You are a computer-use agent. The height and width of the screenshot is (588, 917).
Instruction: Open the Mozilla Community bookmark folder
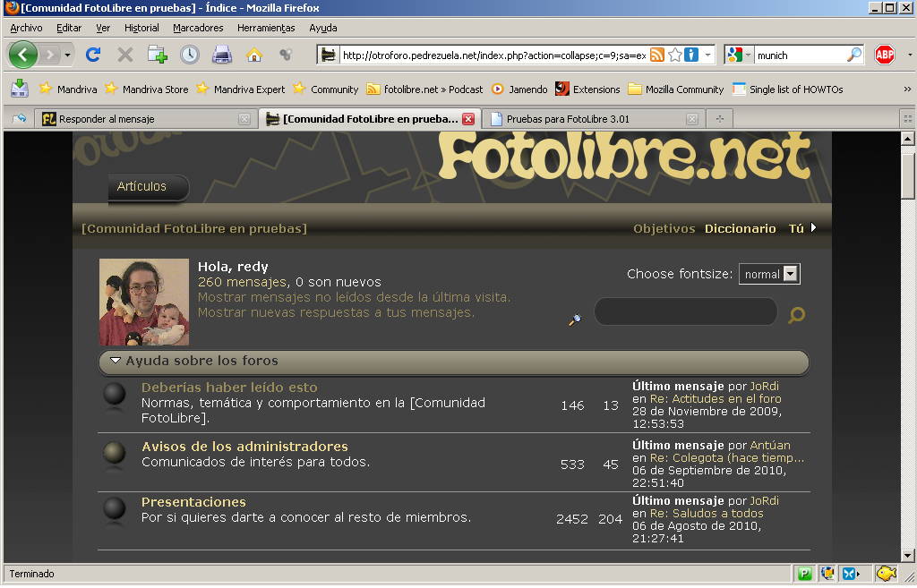point(676,89)
